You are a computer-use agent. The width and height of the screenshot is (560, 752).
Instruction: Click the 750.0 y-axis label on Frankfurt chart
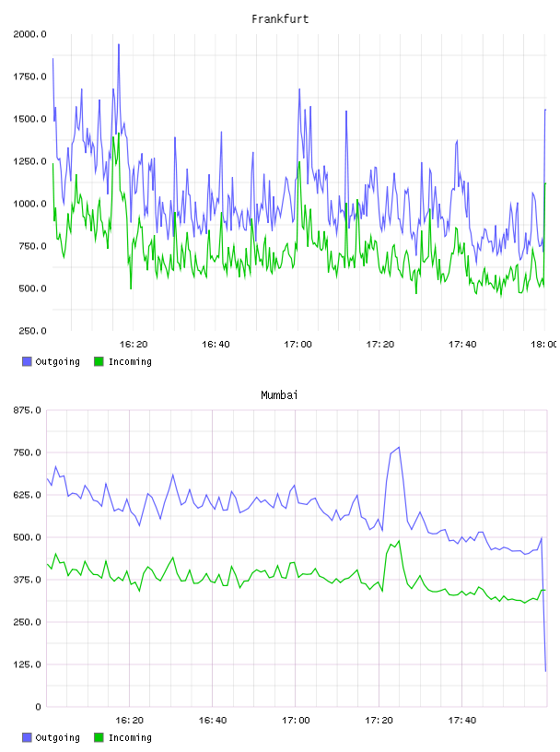click(32, 246)
